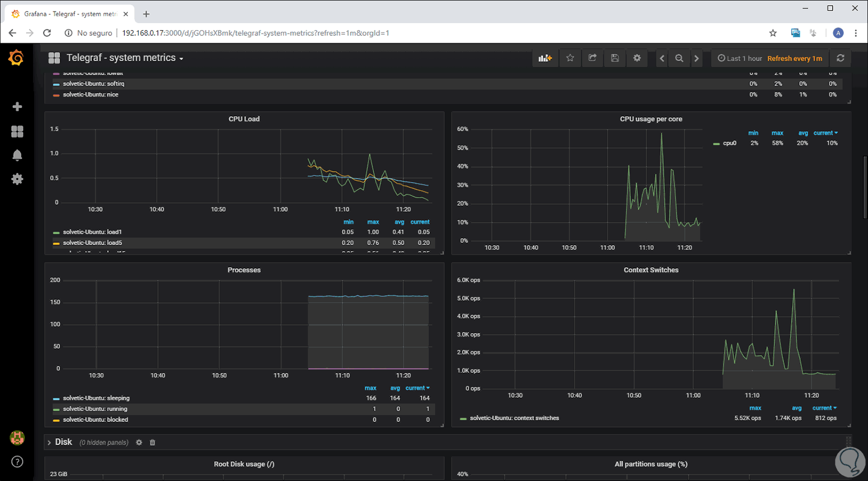Zoom out time range with magnifier icon
This screenshot has height=481, width=868.
(x=679, y=58)
